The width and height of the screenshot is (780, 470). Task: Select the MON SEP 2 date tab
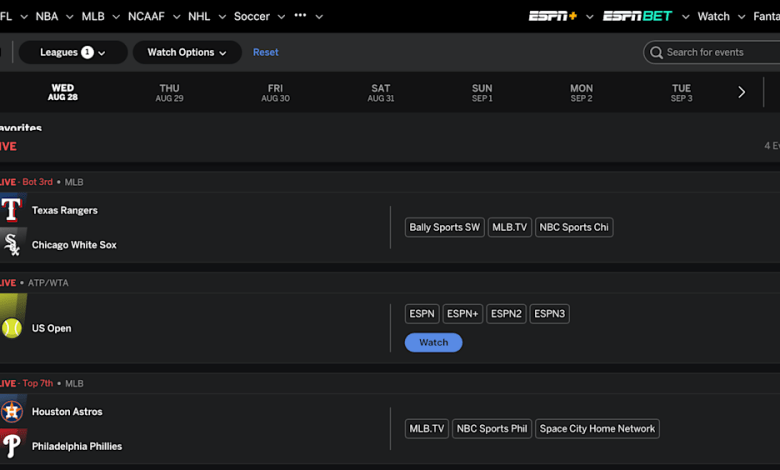tap(582, 93)
